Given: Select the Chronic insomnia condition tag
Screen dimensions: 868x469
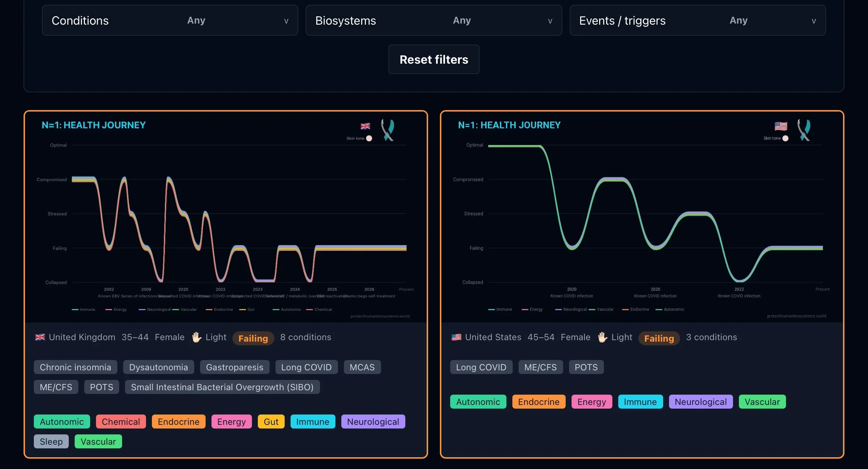Looking at the screenshot, I should click(75, 367).
